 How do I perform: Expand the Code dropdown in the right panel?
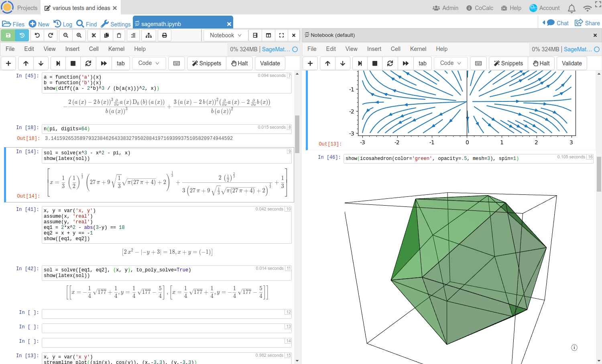pyautogui.click(x=450, y=63)
